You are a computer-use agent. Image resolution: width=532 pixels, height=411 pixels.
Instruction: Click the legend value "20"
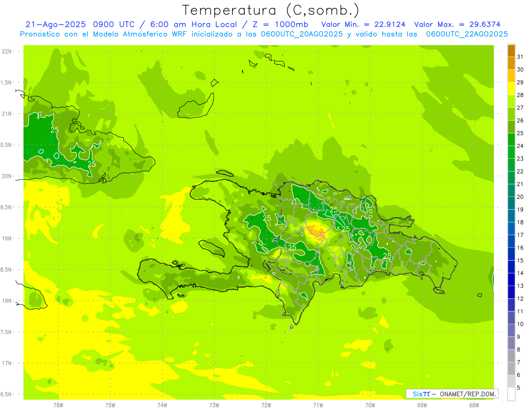pos(520,197)
